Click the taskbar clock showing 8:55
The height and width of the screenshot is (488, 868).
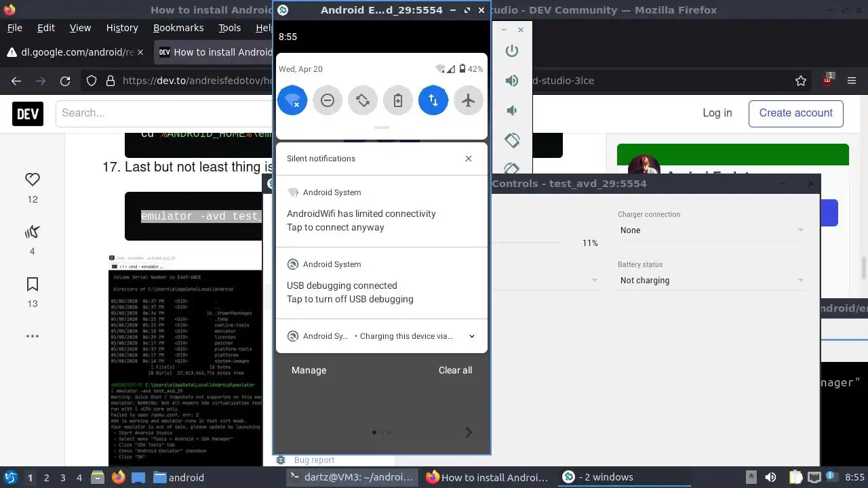tap(854, 477)
